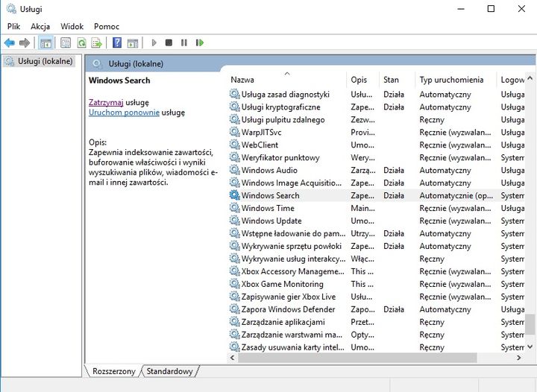Switch to the Rozszerzony tab

tap(113, 371)
